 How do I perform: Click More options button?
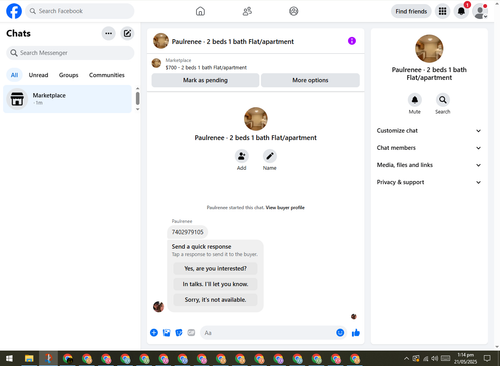[x=310, y=80]
